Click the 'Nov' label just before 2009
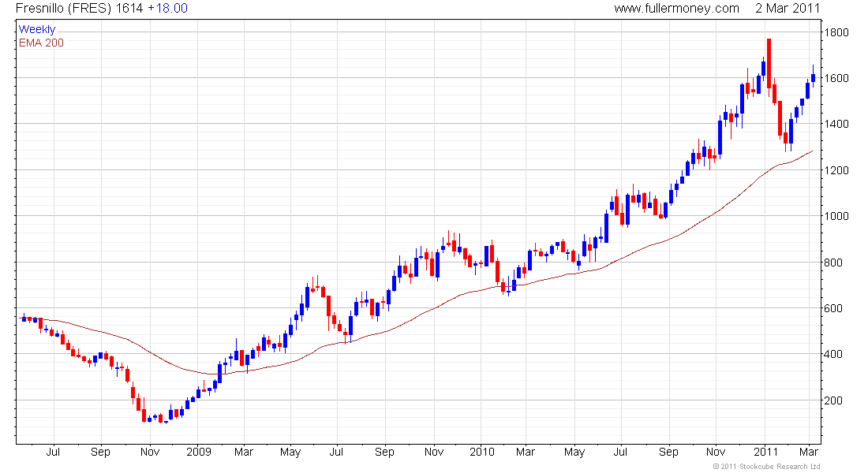The height and width of the screenshot is (473, 868). click(149, 452)
